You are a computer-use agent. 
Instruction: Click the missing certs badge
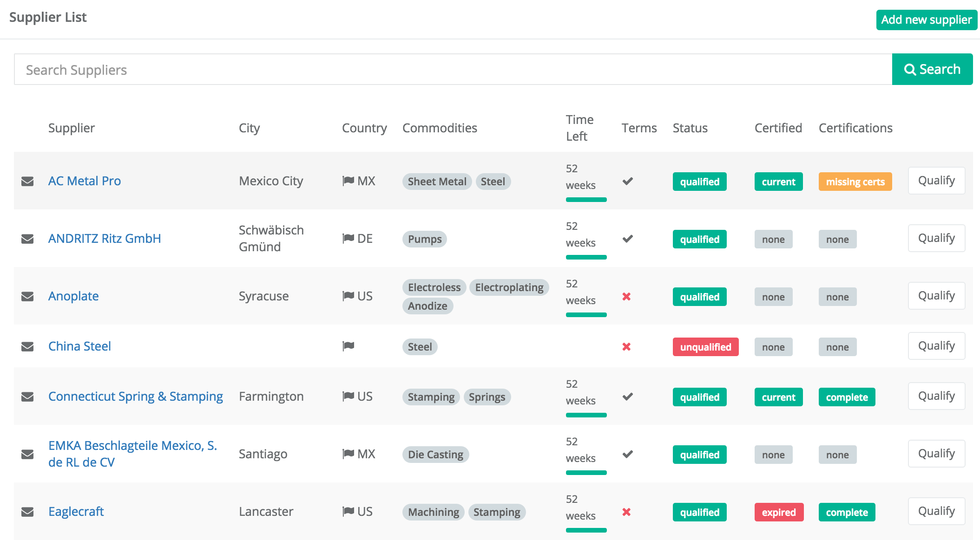coord(855,182)
